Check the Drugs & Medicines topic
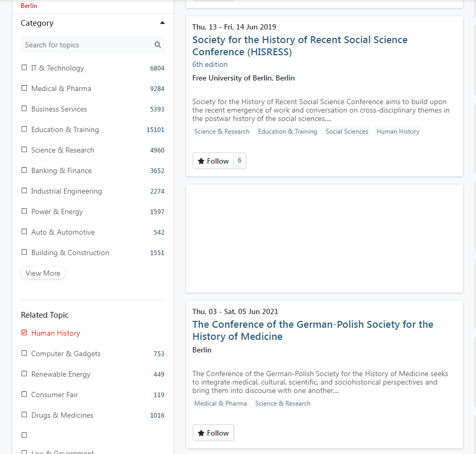This screenshot has width=476, height=454. tap(24, 415)
